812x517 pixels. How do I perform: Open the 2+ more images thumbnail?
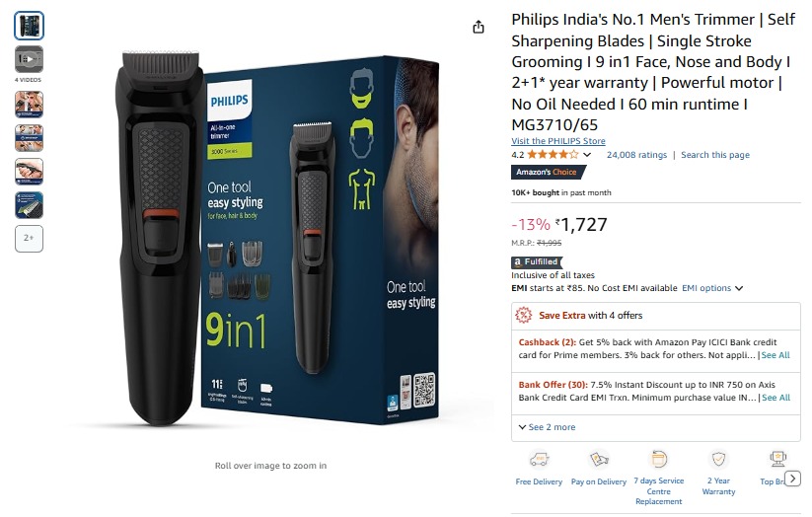coord(29,239)
